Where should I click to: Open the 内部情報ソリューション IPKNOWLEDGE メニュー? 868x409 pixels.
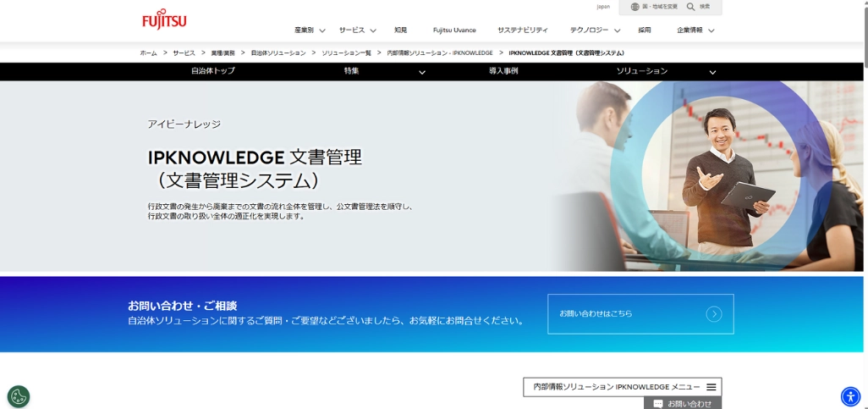coord(622,387)
